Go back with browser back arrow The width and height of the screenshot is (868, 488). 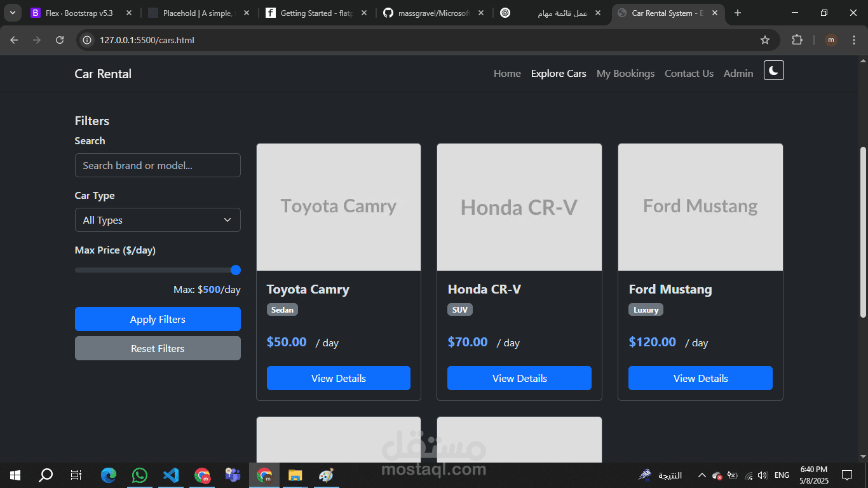pos(14,40)
